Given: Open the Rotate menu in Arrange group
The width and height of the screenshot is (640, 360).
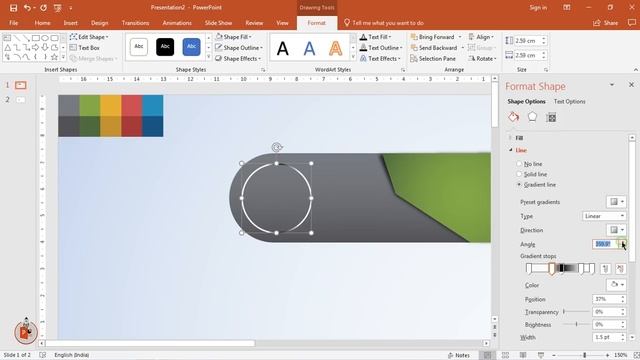Looking at the screenshot, I should pyautogui.click(x=482, y=59).
